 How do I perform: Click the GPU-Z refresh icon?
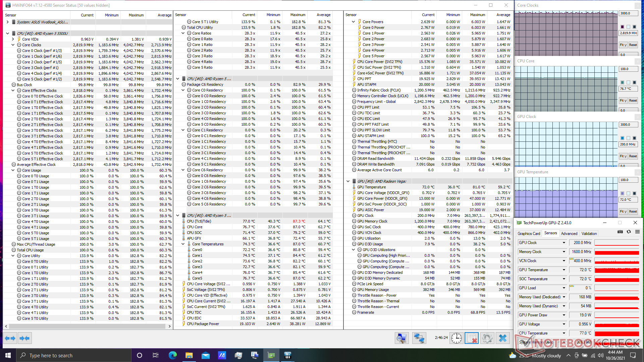pyautogui.click(x=629, y=232)
